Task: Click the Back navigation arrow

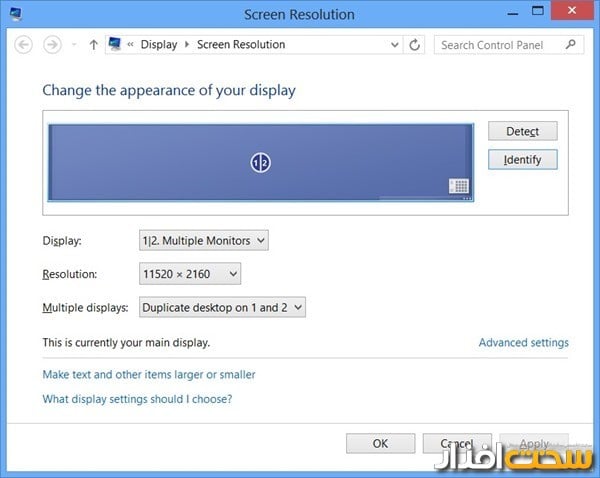Action: tap(25, 45)
